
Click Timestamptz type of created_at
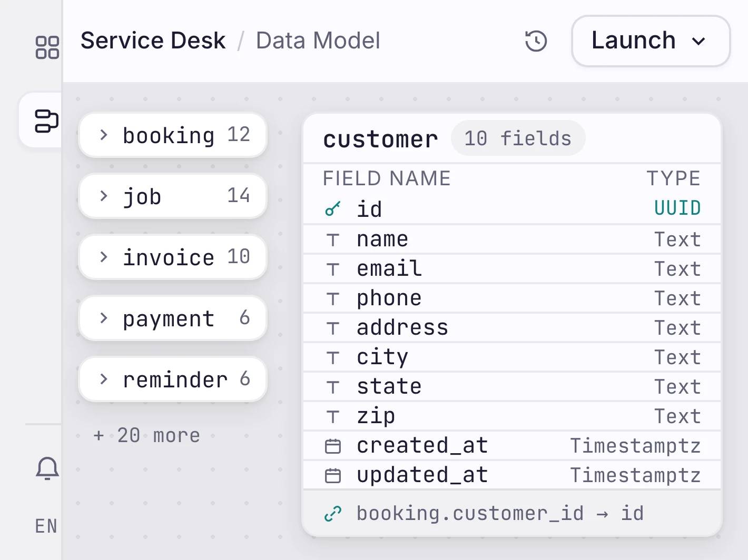[x=635, y=446]
